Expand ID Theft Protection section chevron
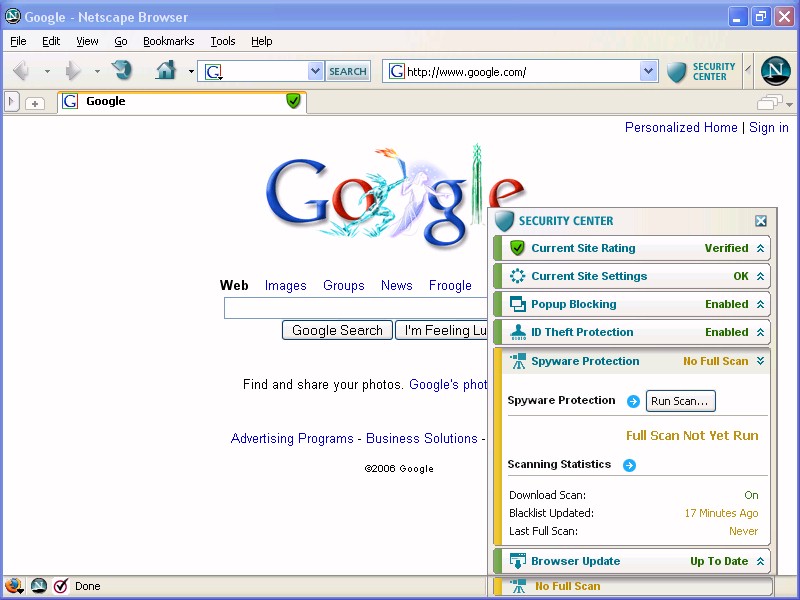Image resolution: width=800 pixels, height=600 pixels. pyautogui.click(x=760, y=332)
